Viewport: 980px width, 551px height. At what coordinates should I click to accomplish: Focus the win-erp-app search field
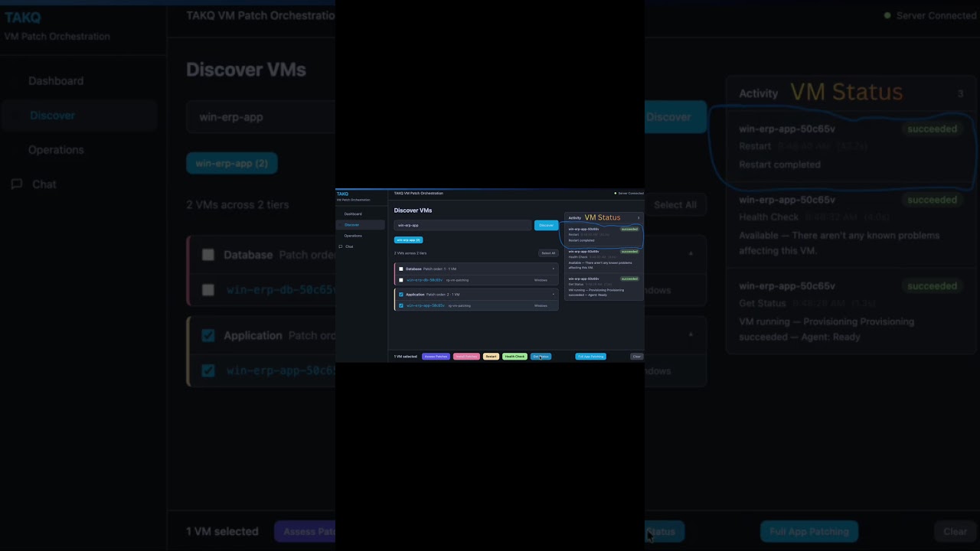(x=462, y=225)
